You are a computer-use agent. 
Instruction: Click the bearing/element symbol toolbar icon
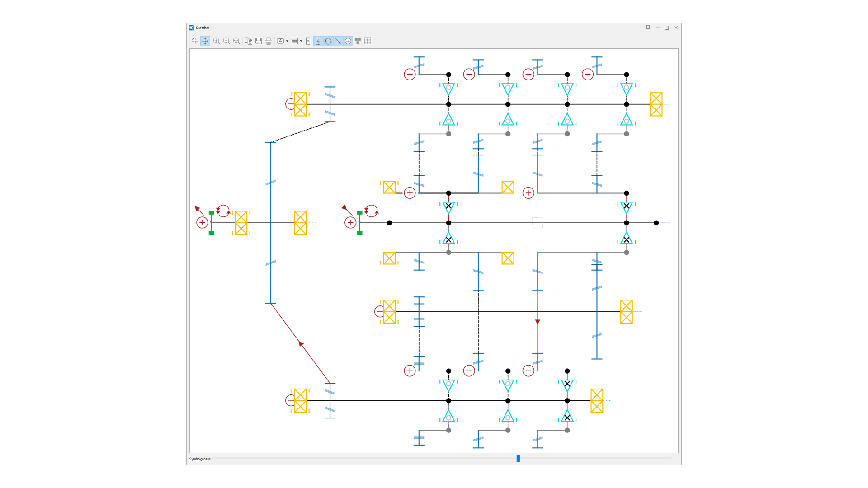click(308, 41)
